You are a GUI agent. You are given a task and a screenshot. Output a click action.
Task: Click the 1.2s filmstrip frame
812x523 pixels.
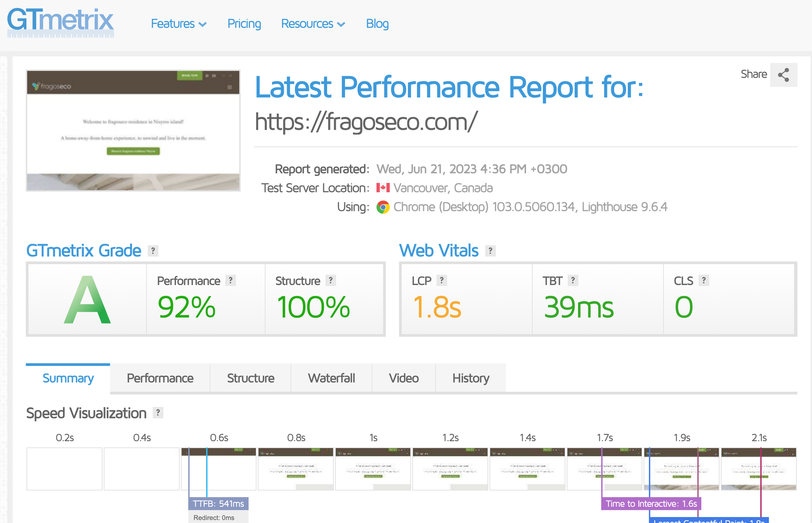tap(450, 469)
